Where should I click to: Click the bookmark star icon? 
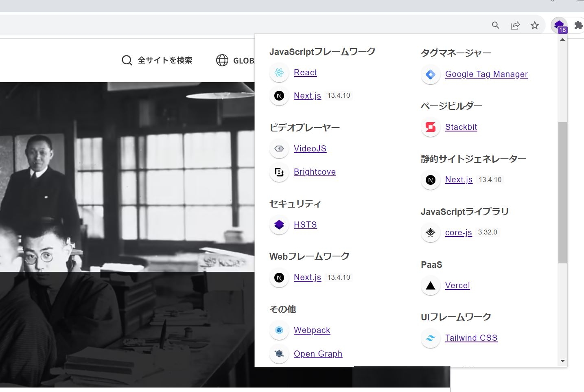534,26
